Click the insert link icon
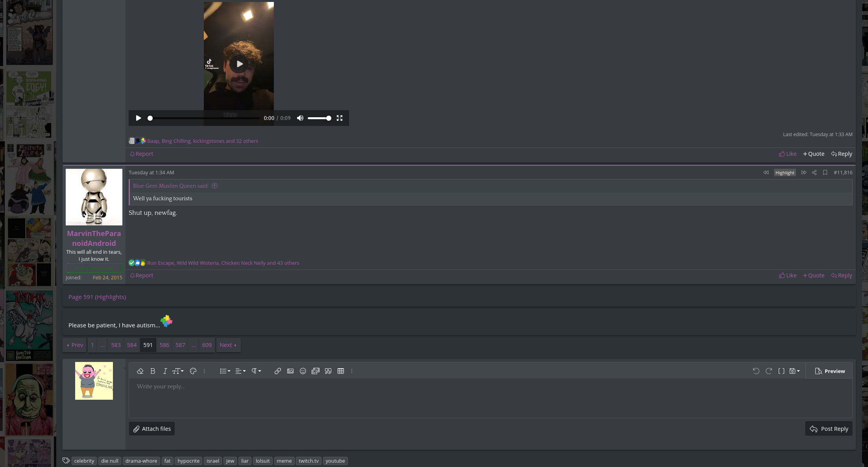Viewport: 868px width, 467px height. pos(278,371)
